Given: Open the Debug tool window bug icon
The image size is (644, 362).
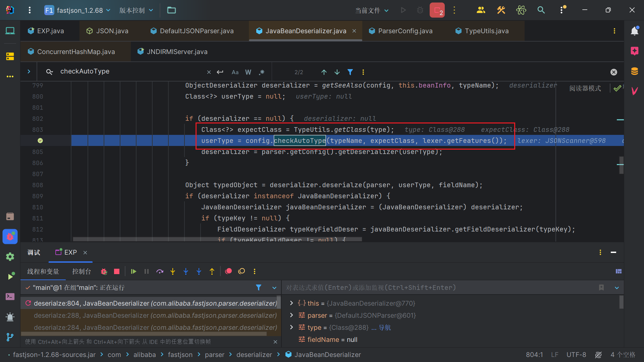Looking at the screenshot, I should click(x=10, y=237).
